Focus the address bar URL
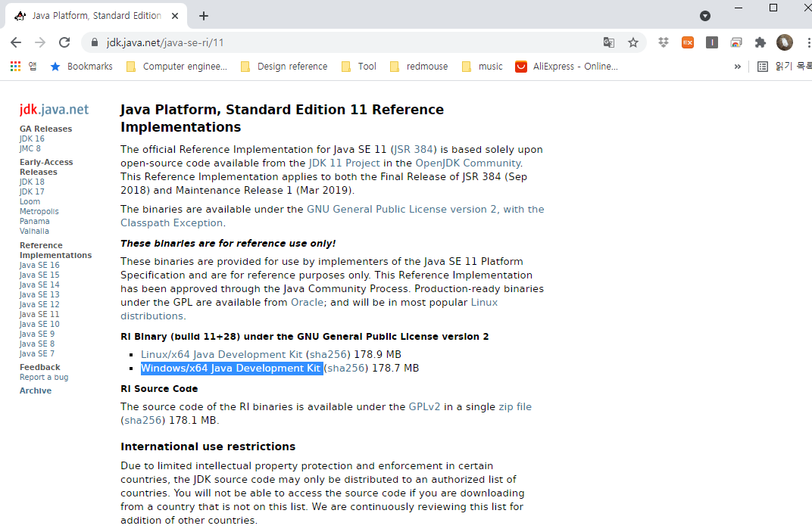This screenshot has height=532, width=812. (x=164, y=42)
